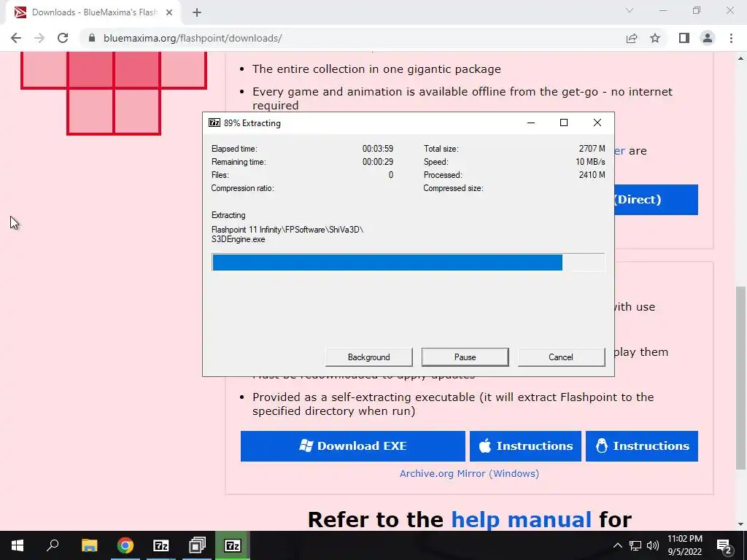Open Linux penguin Instructions button
Viewport: 747px width, 560px height.
642,446
